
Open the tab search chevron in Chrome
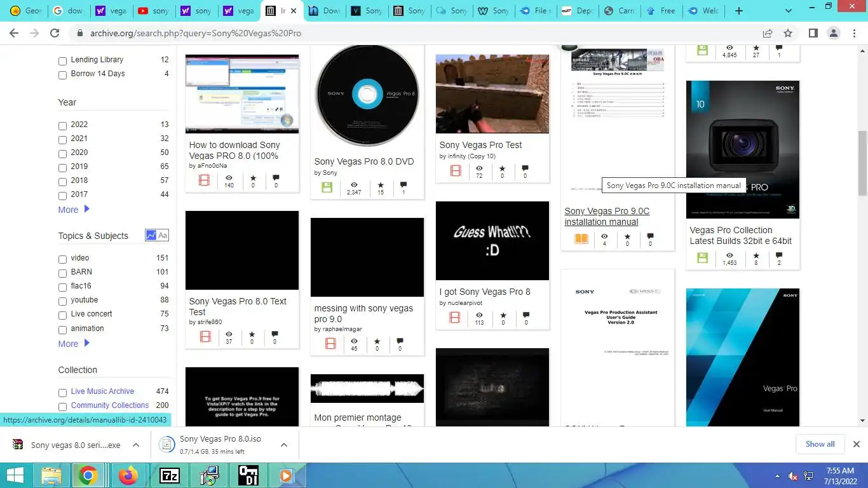pos(789,11)
